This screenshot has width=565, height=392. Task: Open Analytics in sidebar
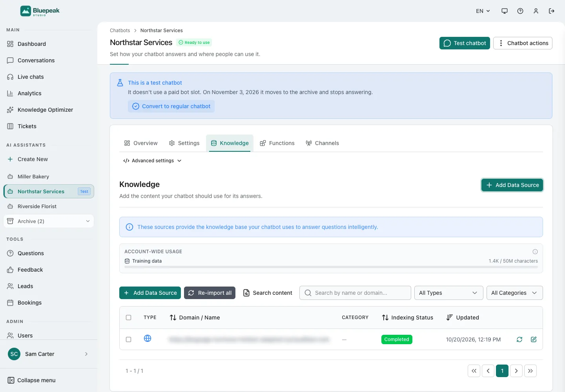(x=49, y=93)
